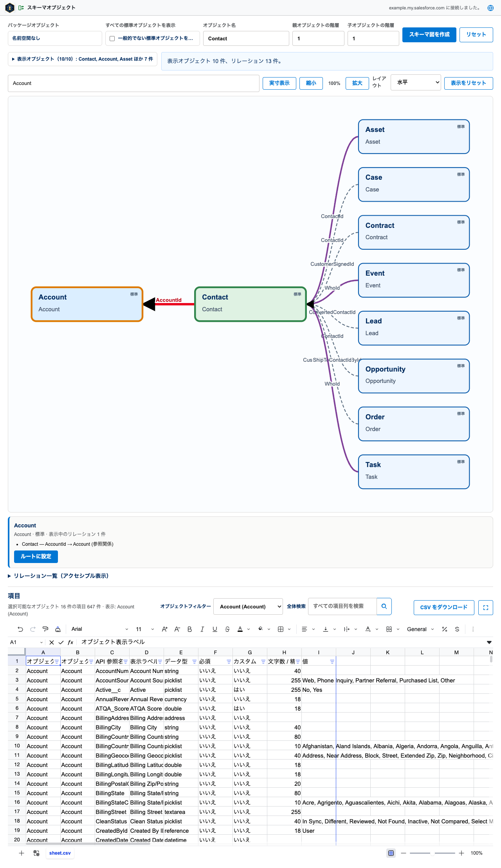Open the General number format menu

420,629
